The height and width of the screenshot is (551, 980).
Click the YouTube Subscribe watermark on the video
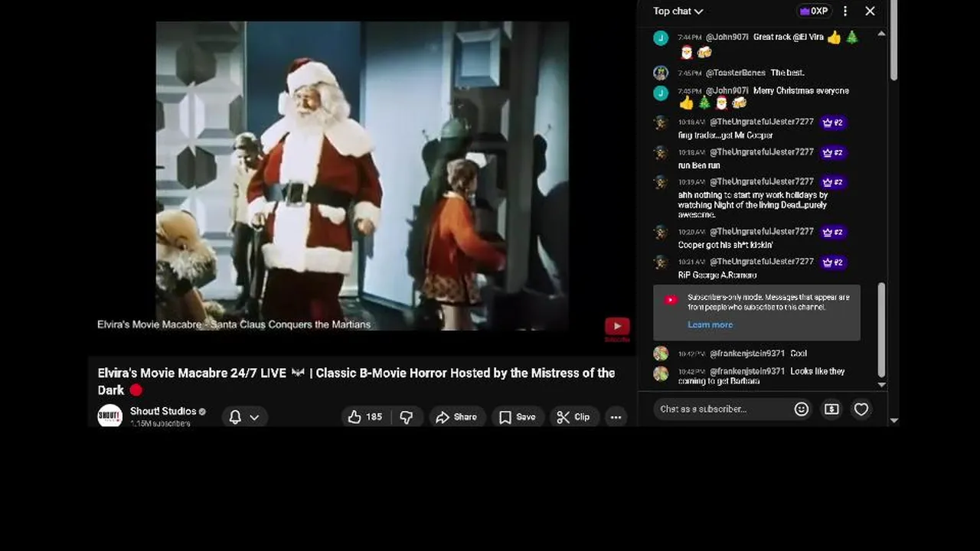617,329
